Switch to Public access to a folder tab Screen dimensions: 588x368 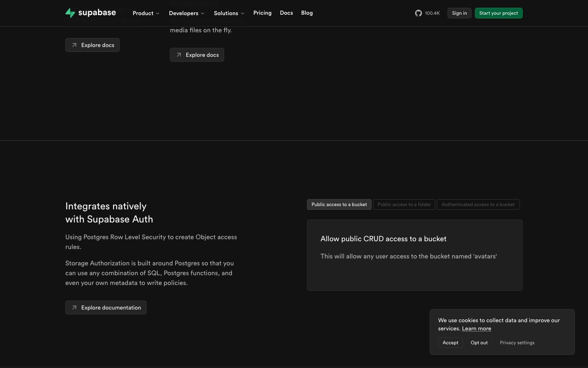coord(404,204)
